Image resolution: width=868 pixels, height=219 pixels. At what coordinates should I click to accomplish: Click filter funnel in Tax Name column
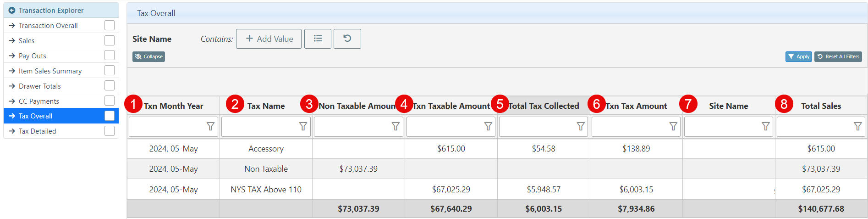point(303,126)
